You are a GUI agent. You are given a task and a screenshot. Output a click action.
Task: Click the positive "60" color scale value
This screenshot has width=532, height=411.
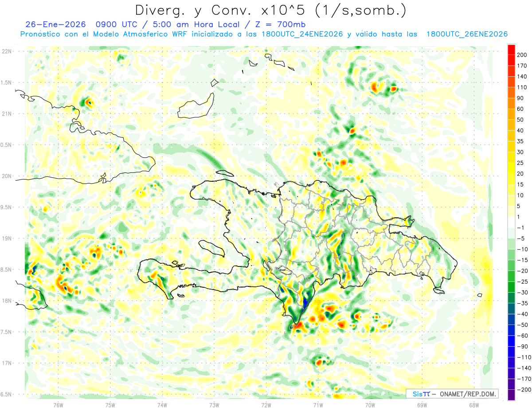coord(520,109)
